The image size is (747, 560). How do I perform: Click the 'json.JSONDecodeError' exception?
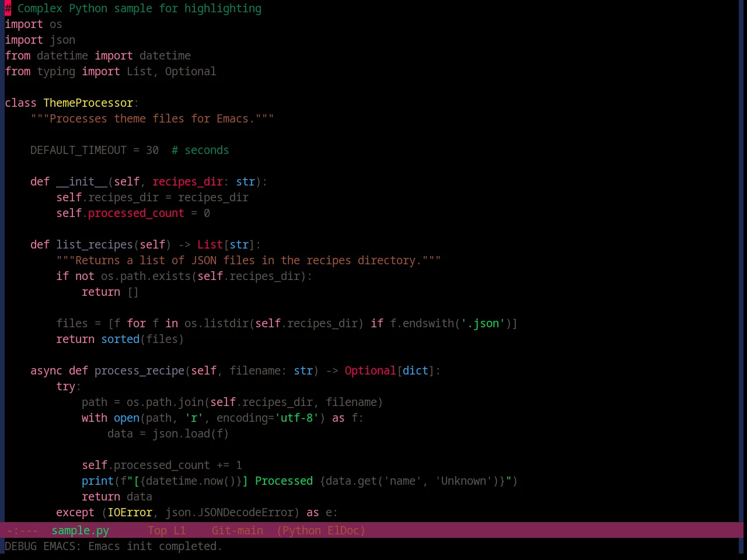click(x=229, y=512)
